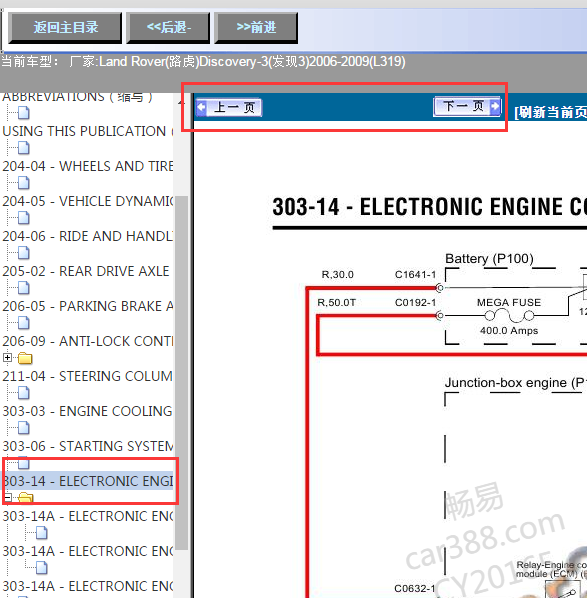Open page icon under ABBREVIATIONS
The image size is (587, 598).
(24, 113)
